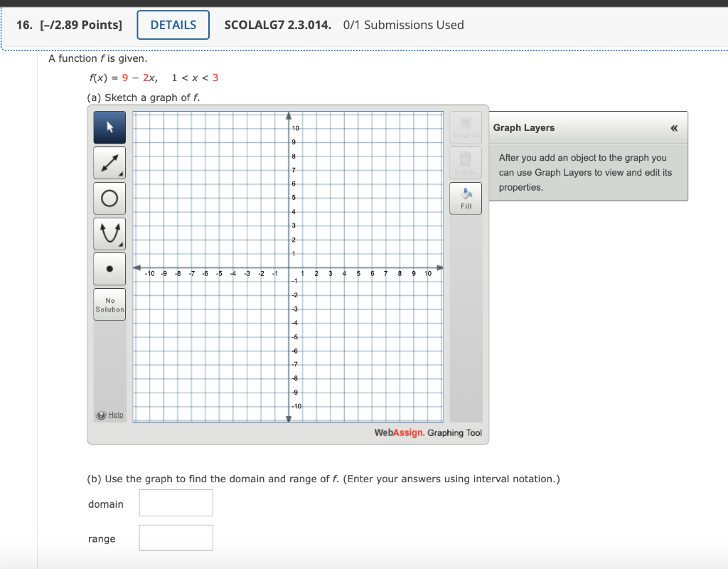This screenshot has height=569, width=728.
Task: Expand the line tool variant options
Action: point(122,174)
